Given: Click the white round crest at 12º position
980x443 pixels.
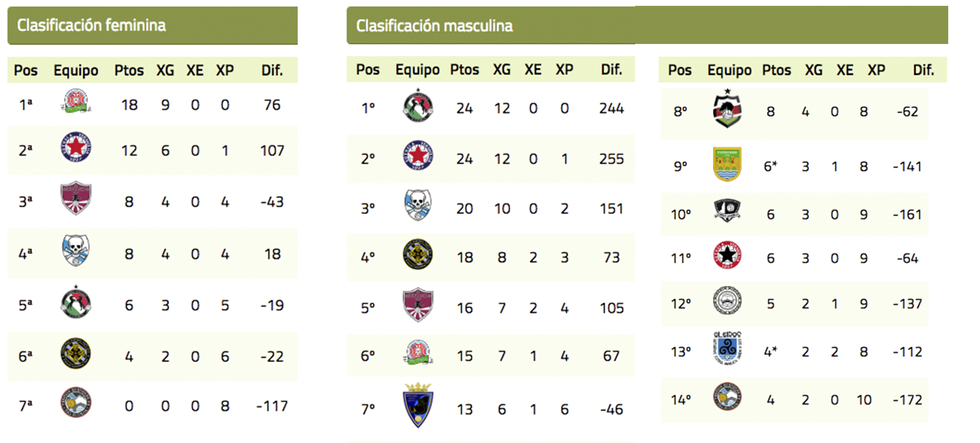Looking at the screenshot, I should click(x=727, y=300).
